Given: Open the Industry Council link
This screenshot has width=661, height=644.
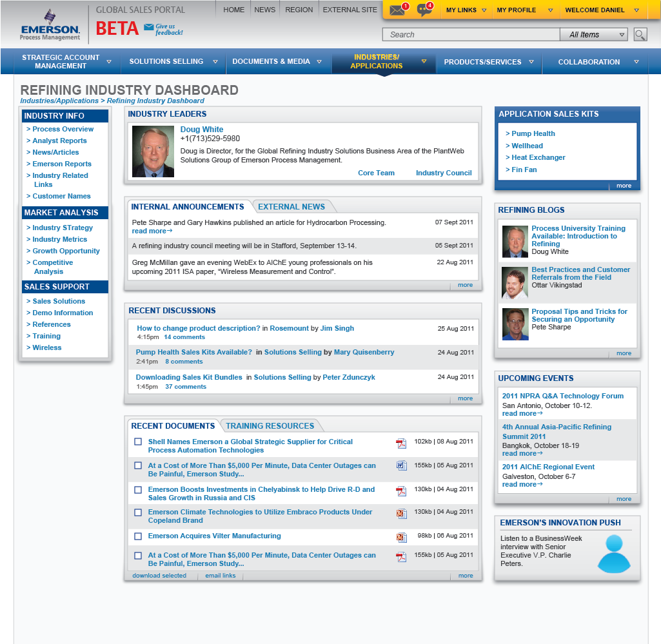Looking at the screenshot, I should 444,173.
